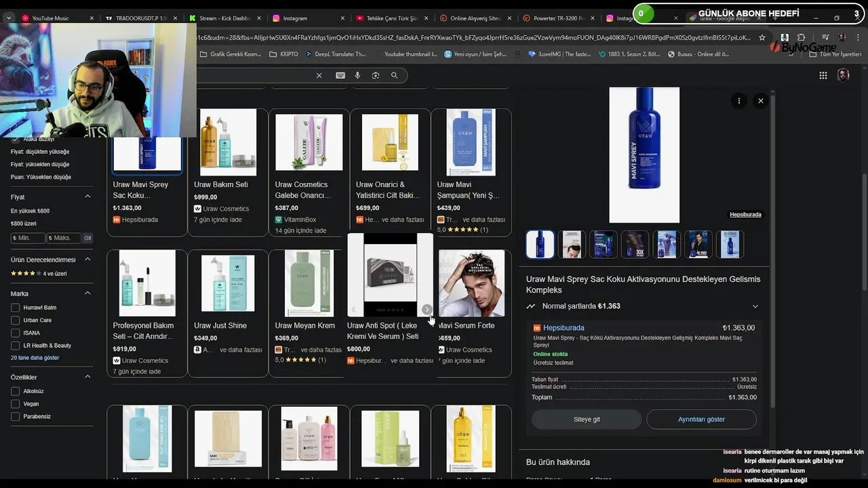Open the Hepsiburada seller link

click(x=564, y=328)
